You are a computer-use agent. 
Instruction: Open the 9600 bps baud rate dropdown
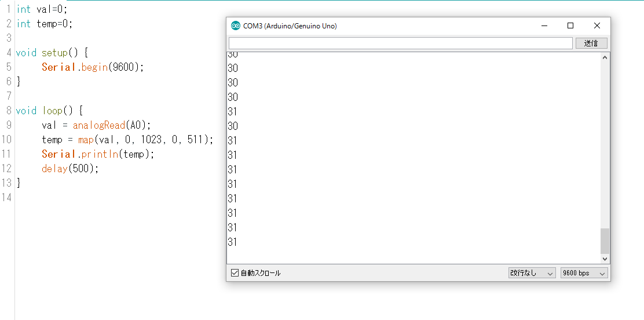point(584,272)
